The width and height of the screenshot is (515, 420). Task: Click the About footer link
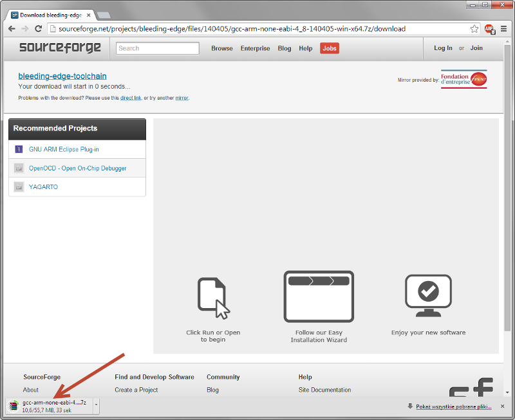(30, 390)
